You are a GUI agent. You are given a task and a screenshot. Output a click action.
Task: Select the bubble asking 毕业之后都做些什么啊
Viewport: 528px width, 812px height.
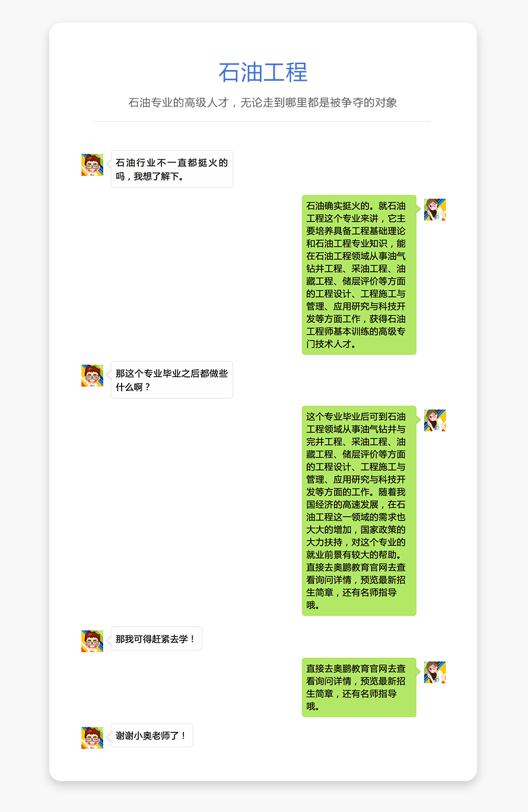[172, 380]
